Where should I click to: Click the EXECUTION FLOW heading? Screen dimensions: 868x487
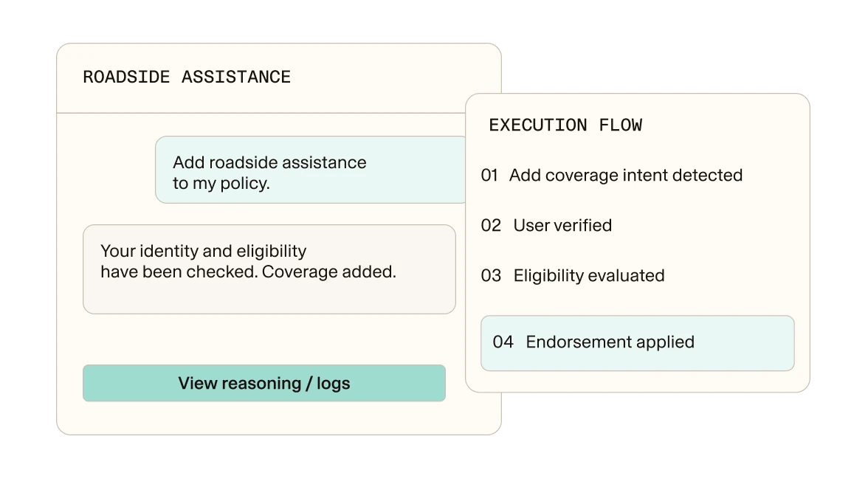point(565,125)
